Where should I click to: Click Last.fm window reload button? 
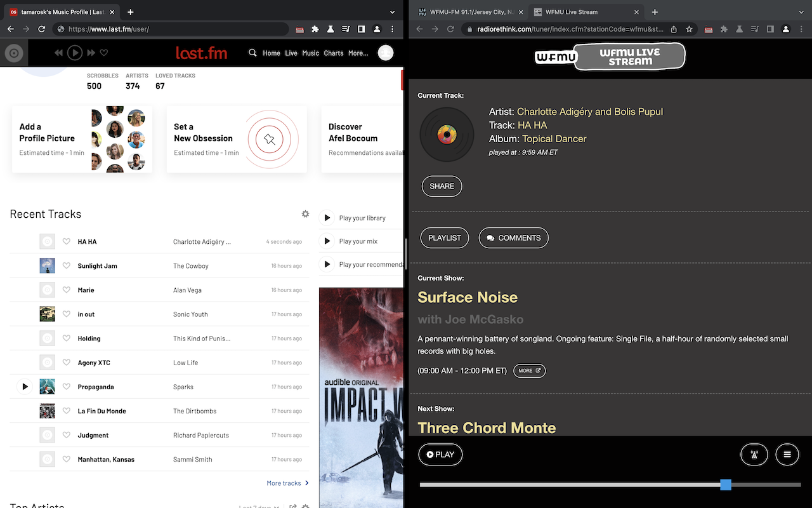(x=42, y=29)
